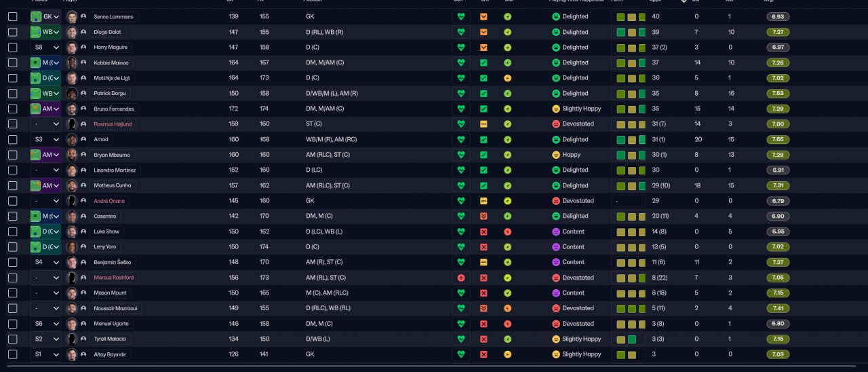Click Luke Shaw's red morale icon
The height and width of the screenshot is (372, 868).
508,231
